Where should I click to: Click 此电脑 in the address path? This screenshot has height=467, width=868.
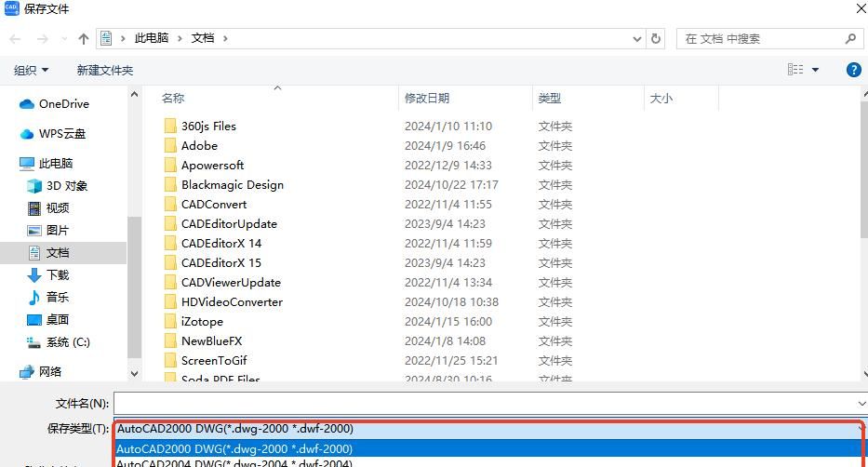152,38
